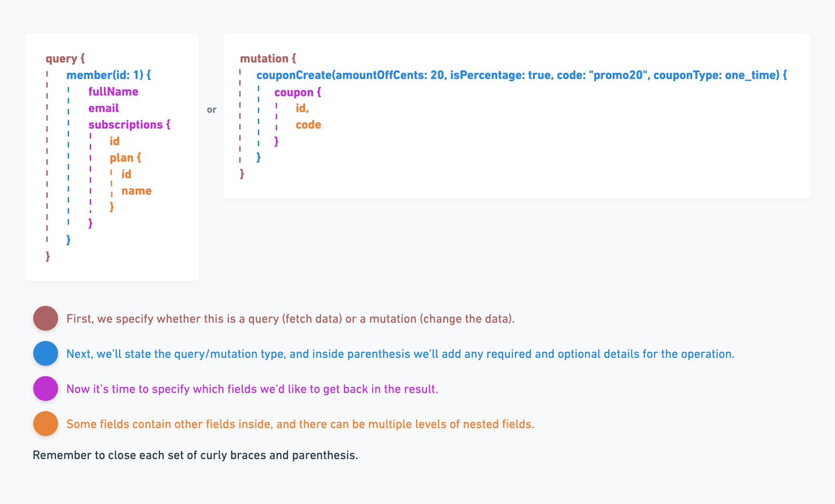Screen dimensions: 835x504
Task: Click the name field under plan
Action: coord(136,191)
